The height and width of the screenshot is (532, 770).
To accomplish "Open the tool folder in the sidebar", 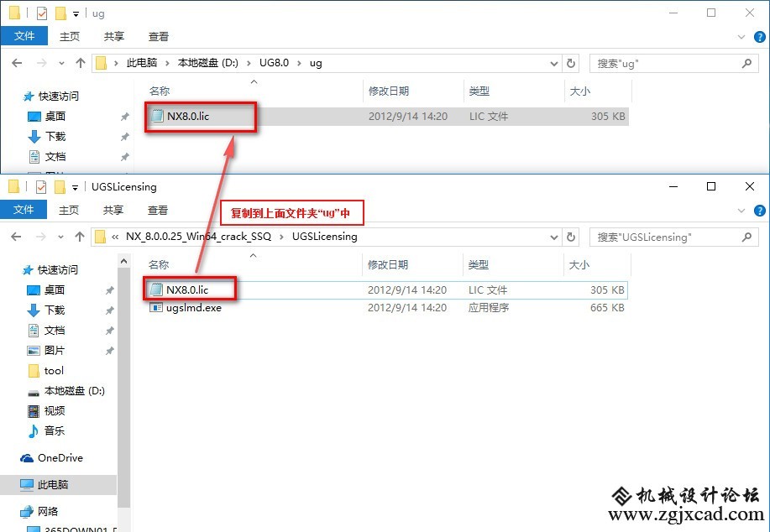I will (54, 371).
